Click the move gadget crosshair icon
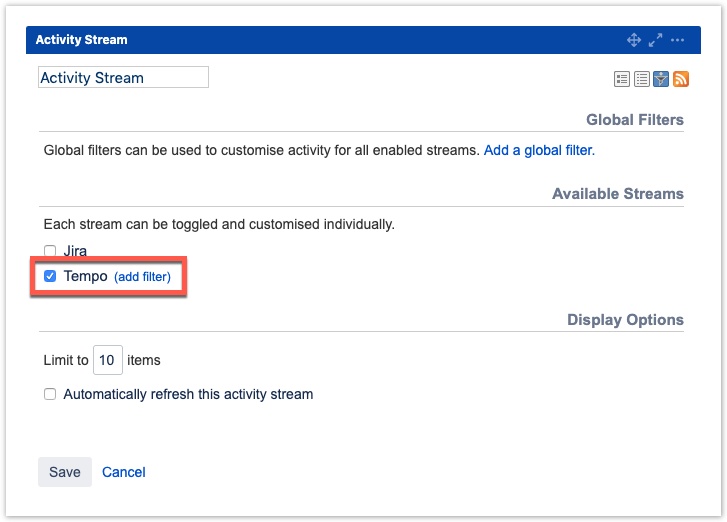The image size is (727, 522). tap(633, 40)
